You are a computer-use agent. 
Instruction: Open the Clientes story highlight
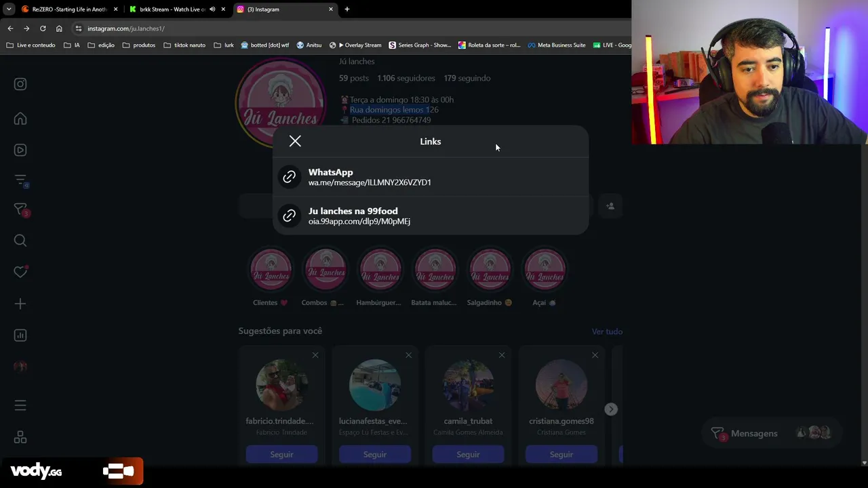pos(271,278)
